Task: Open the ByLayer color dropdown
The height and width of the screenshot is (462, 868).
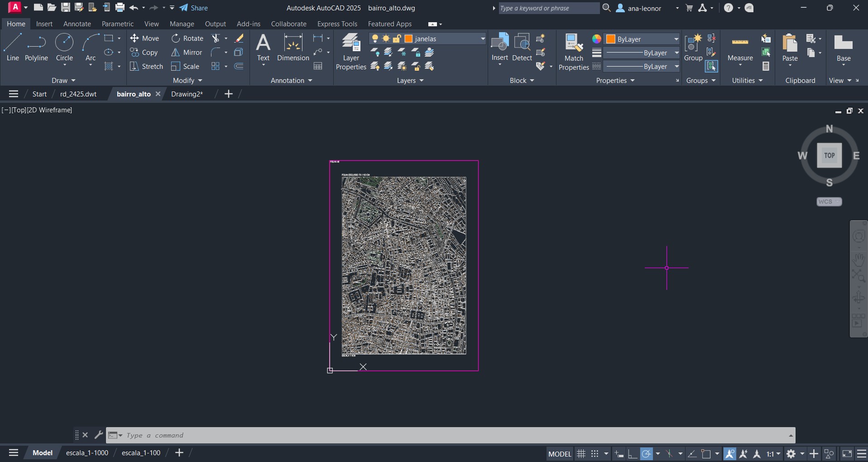Action: pyautogui.click(x=676, y=39)
